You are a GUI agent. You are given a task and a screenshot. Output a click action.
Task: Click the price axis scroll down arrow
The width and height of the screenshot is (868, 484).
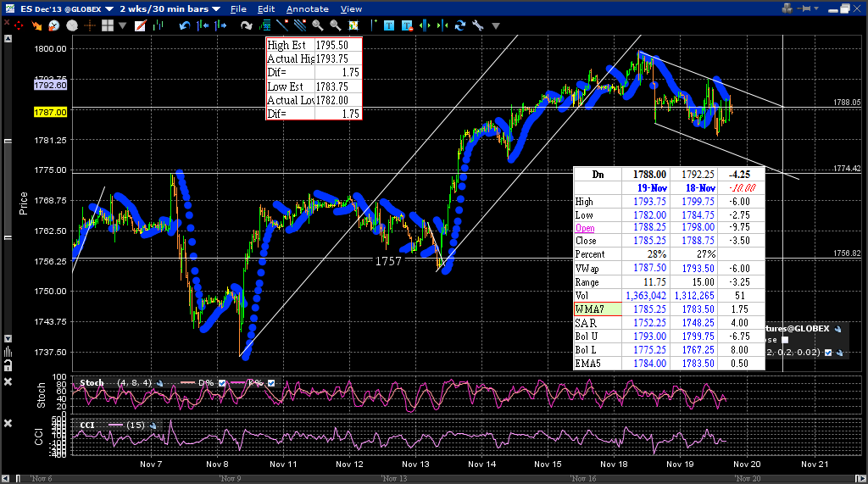pyautogui.click(x=8, y=338)
